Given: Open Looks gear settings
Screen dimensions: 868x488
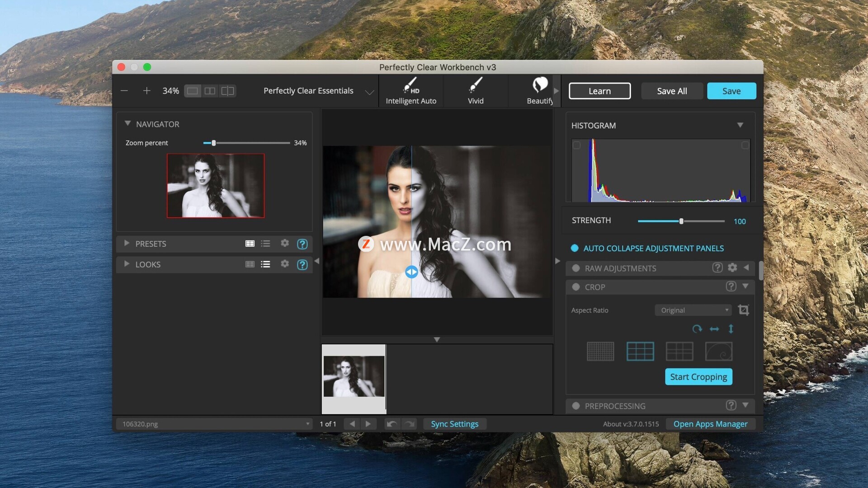Looking at the screenshot, I should pyautogui.click(x=285, y=264).
